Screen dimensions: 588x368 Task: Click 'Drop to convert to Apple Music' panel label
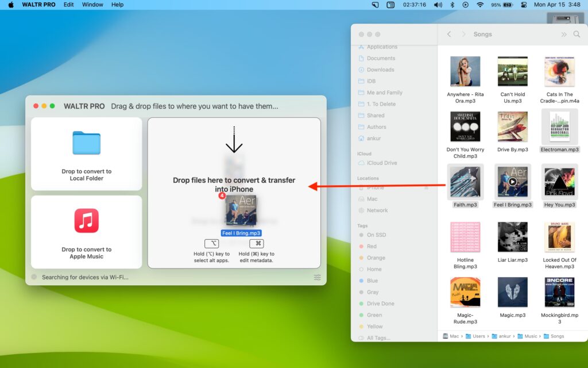[x=86, y=253]
